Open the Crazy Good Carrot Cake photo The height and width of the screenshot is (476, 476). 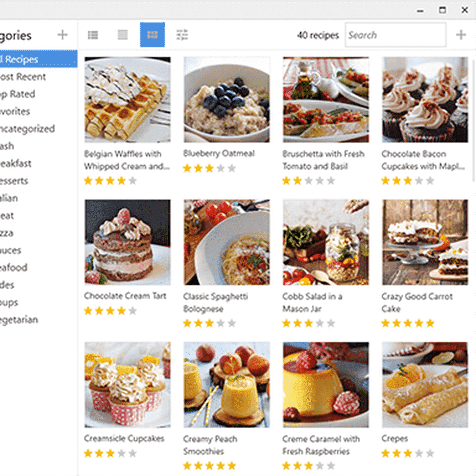point(425,242)
